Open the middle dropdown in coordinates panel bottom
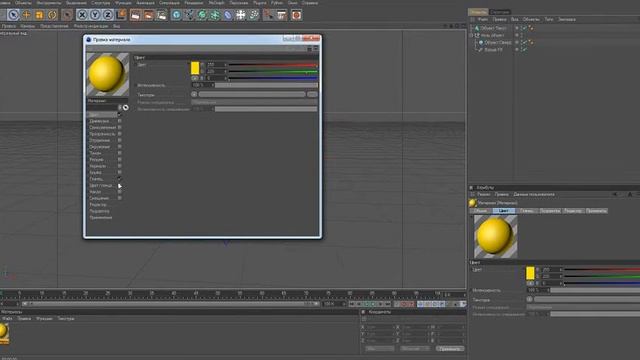The width and height of the screenshot is (640, 360). [x=415, y=349]
